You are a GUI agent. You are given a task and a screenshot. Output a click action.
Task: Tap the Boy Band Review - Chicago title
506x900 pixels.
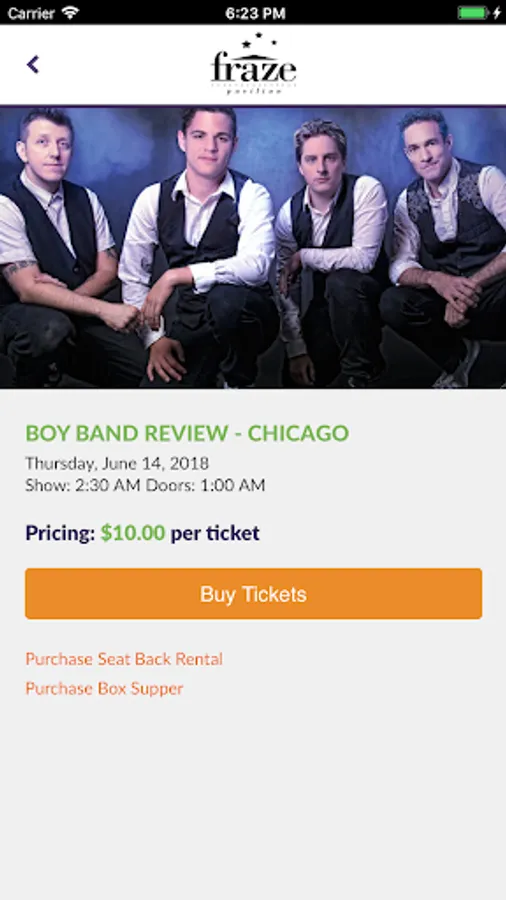tap(187, 433)
